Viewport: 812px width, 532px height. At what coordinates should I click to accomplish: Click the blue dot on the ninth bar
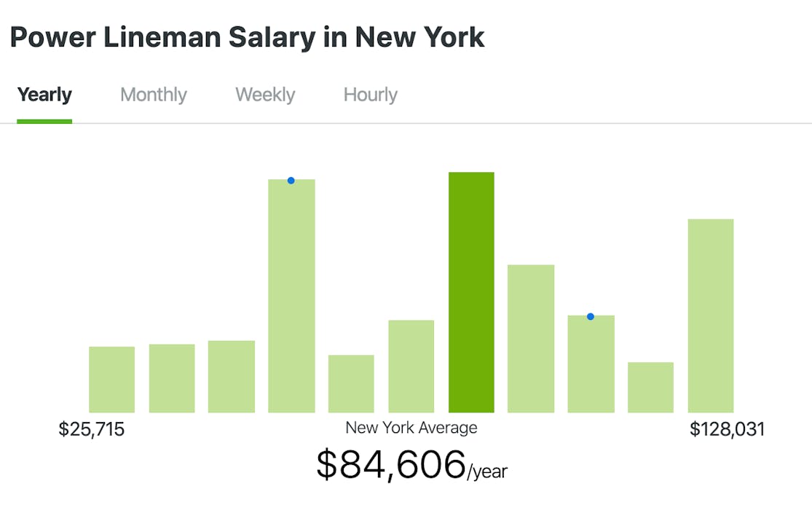point(591,316)
